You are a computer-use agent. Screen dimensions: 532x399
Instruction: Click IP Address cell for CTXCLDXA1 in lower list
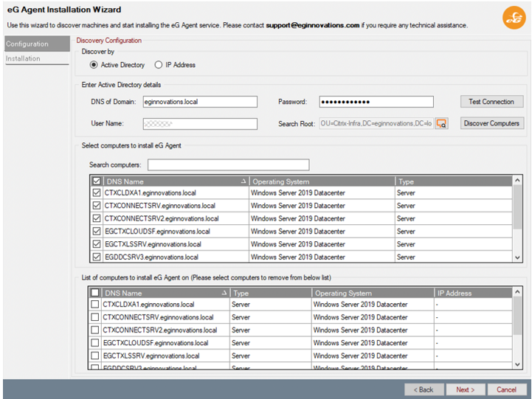point(473,304)
